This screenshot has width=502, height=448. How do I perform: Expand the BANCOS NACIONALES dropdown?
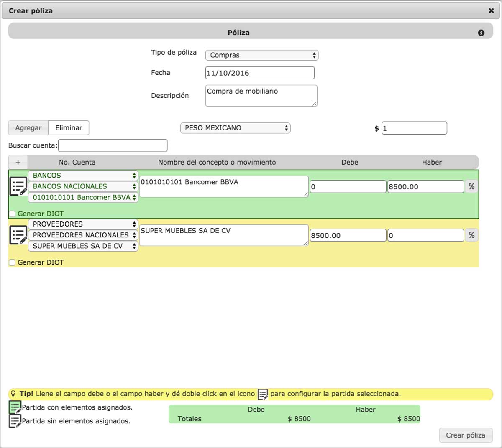(x=83, y=186)
